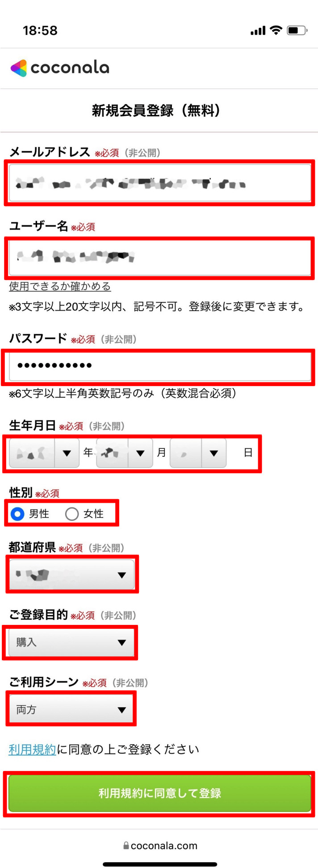Open the 利用規約 terms link

pos(32,750)
